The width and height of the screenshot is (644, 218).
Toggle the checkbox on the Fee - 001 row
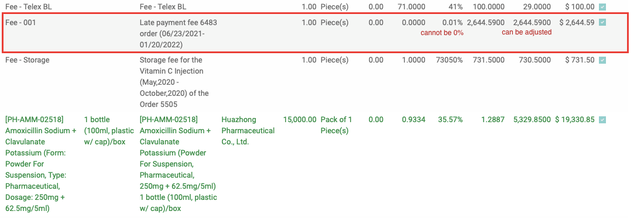pyautogui.click(x=602, y=23)
